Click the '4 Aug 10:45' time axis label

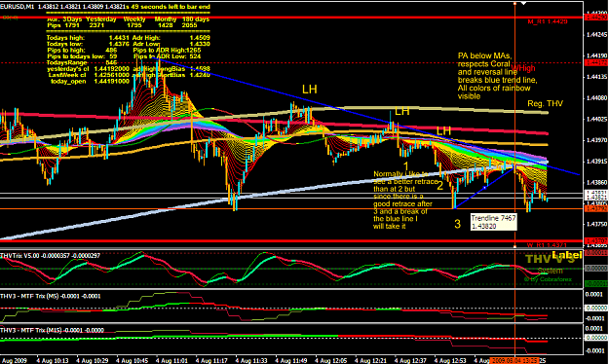132,360
